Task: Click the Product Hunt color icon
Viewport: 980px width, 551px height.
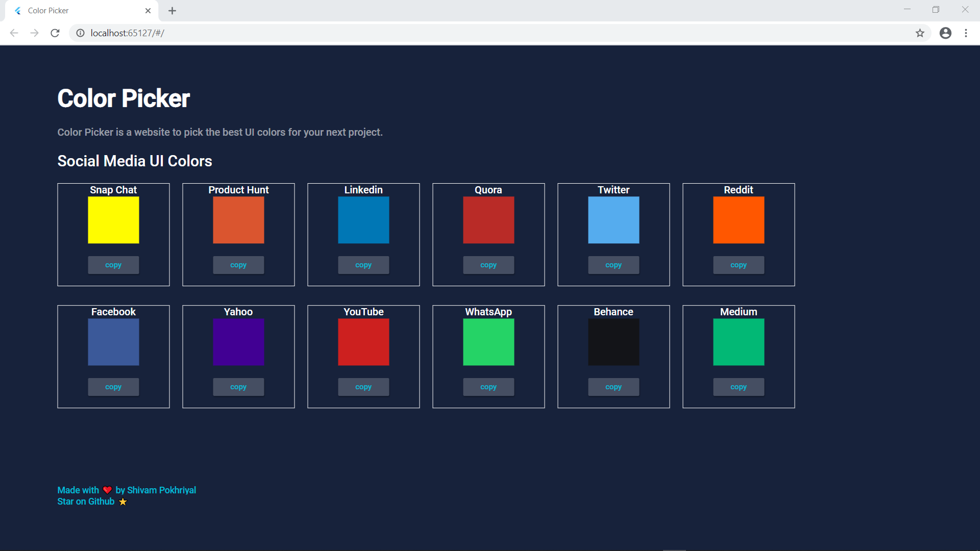Action: pos(238,220)
